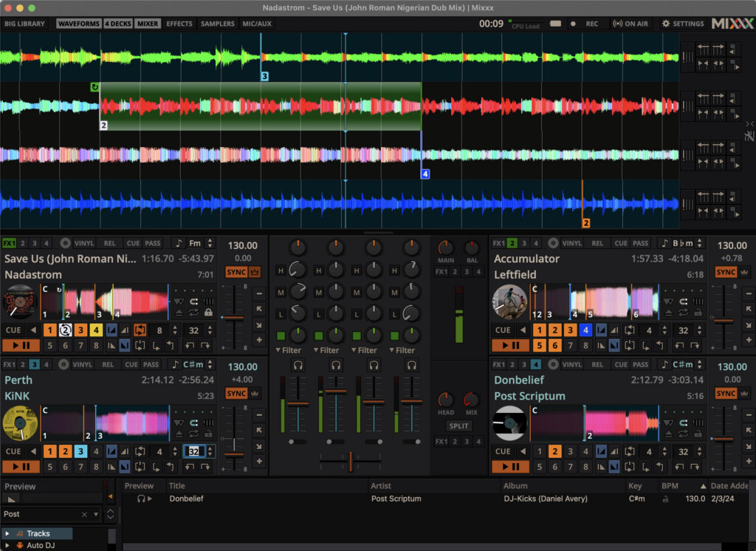756x551 pixels.
Task: Trigger blue hotcue 4 on Accumulator deck
Action: (x=585, y=330)
